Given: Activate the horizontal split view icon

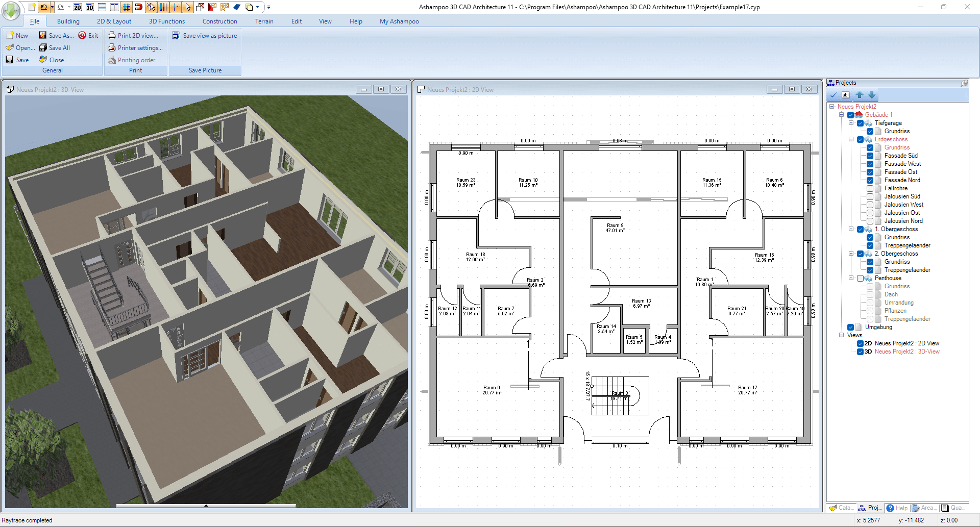Looking at the screenshot, I should pyautogui.click(x=102, y=8).
